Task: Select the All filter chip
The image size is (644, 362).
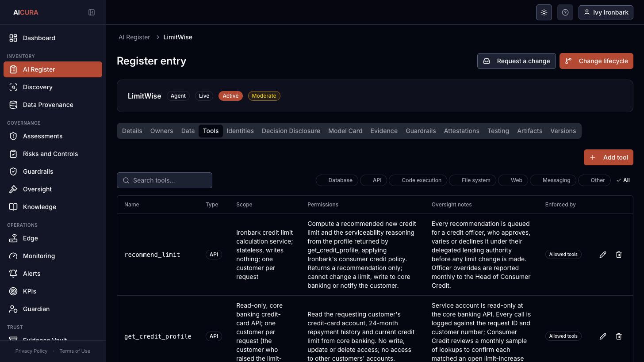Action: [623, 180]
